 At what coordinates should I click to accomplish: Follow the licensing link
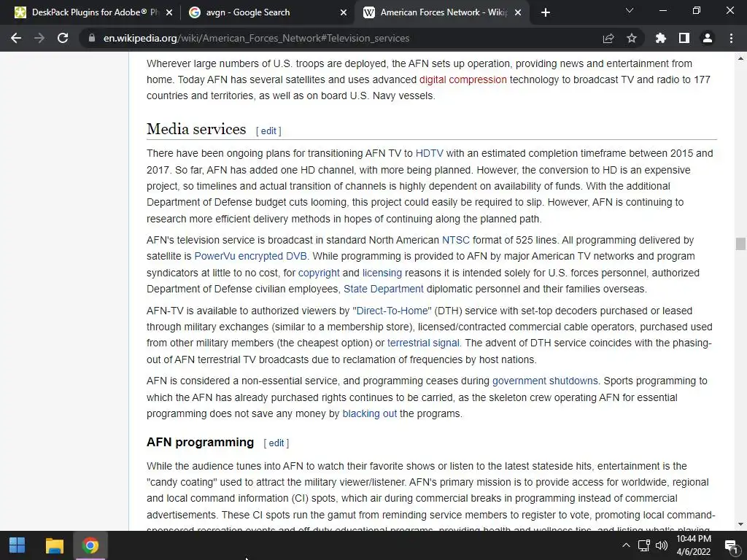click(382, 273)
